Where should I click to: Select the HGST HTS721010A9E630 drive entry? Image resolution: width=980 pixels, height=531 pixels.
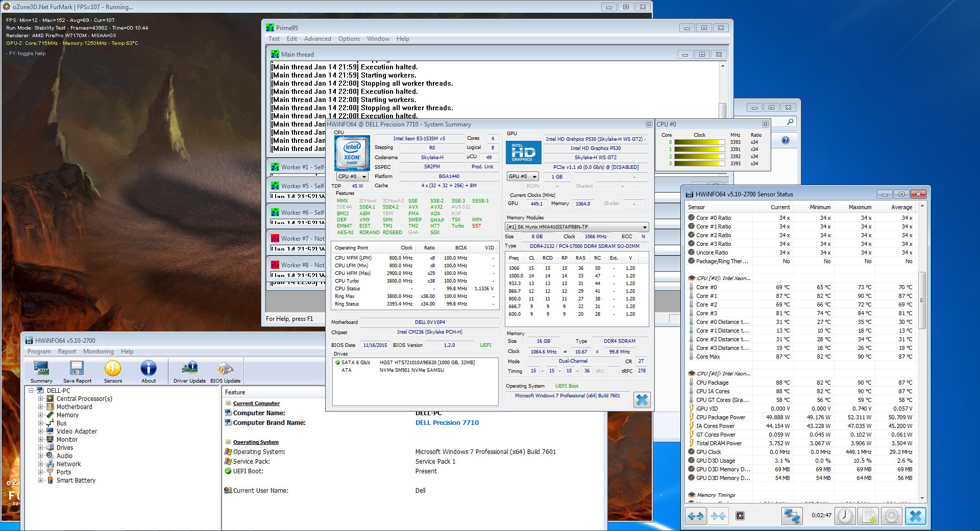pyautogui.click(x=415, y=363)
